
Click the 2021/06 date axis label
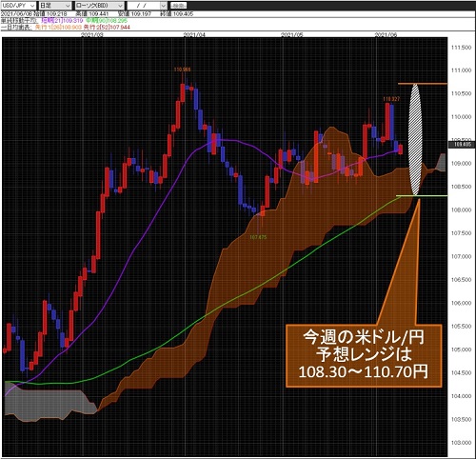click(386, 35)
